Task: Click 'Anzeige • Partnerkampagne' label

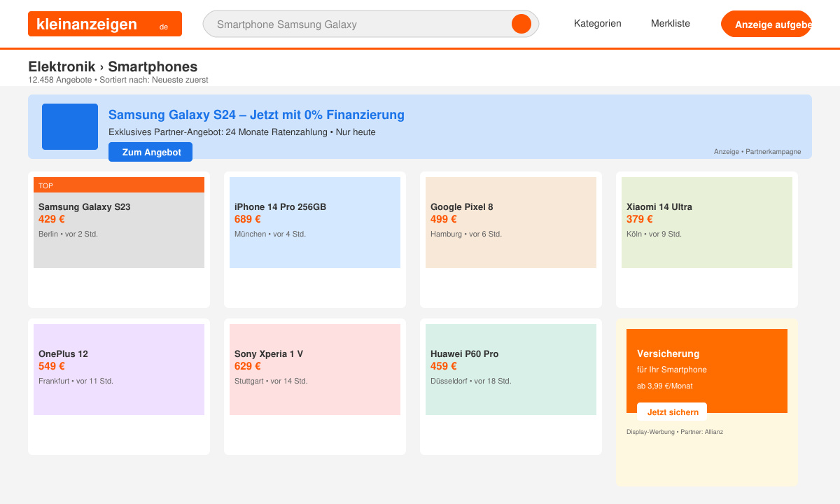Action: (757, 151)
